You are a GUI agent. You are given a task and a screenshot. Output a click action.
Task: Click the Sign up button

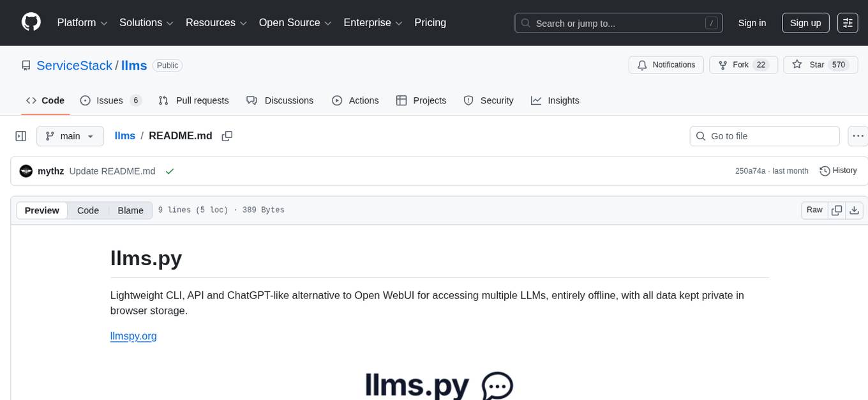[x=805, y=22]
